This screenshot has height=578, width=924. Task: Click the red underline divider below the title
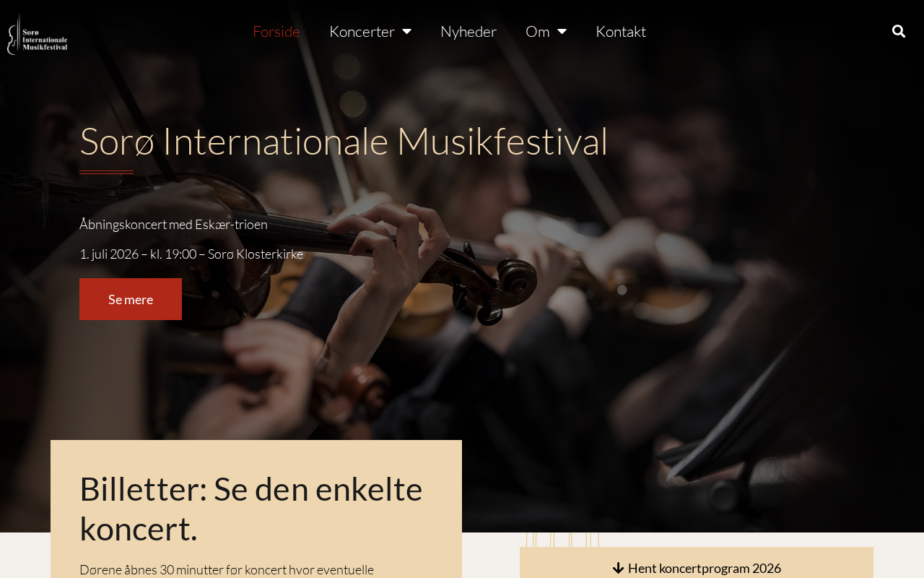click(x=106, y=172)
